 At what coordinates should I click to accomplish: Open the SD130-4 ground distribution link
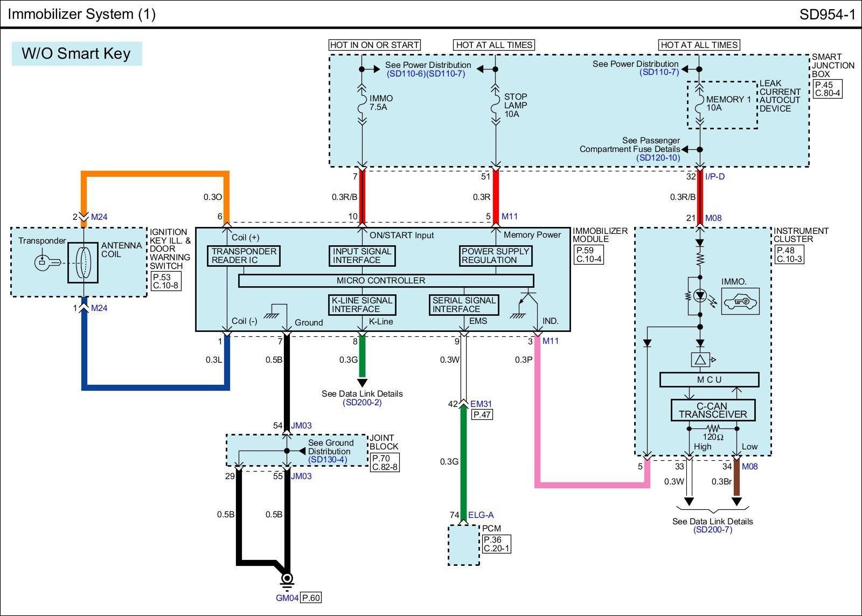click(328, 460)
